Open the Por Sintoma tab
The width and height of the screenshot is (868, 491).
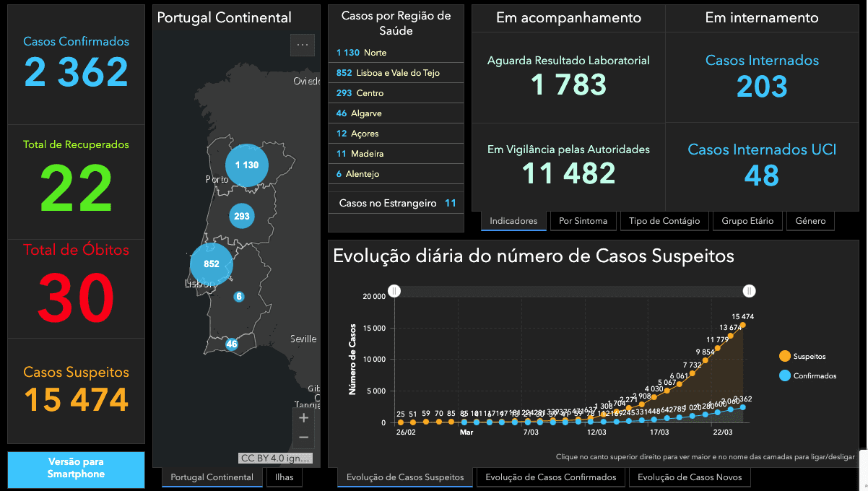pyautogui.click(x=583, y=221)
